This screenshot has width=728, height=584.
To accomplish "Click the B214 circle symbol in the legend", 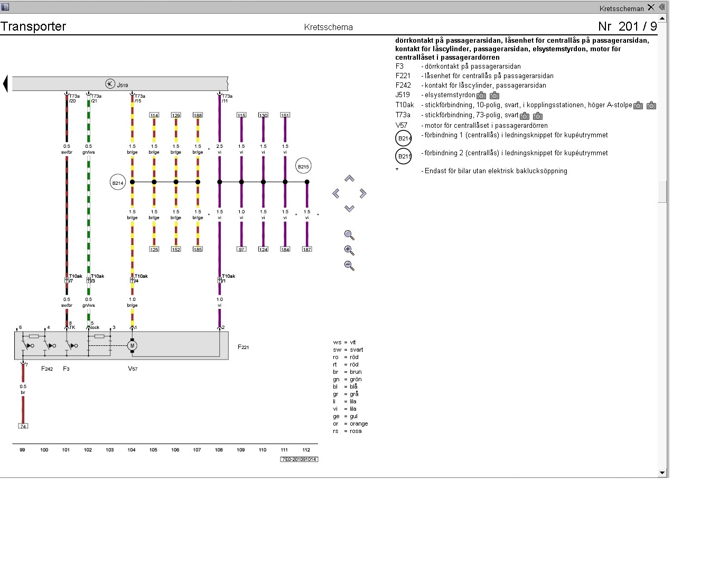I will 404,138.
